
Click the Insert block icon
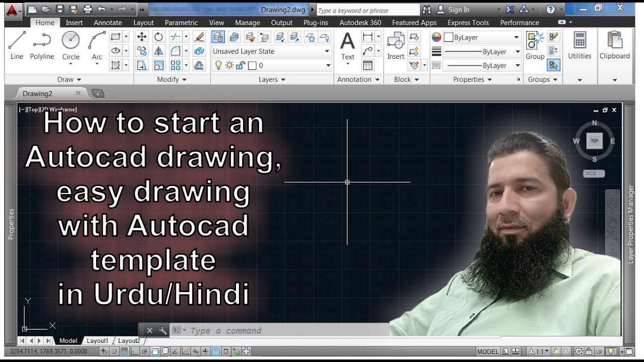(395, 46)
